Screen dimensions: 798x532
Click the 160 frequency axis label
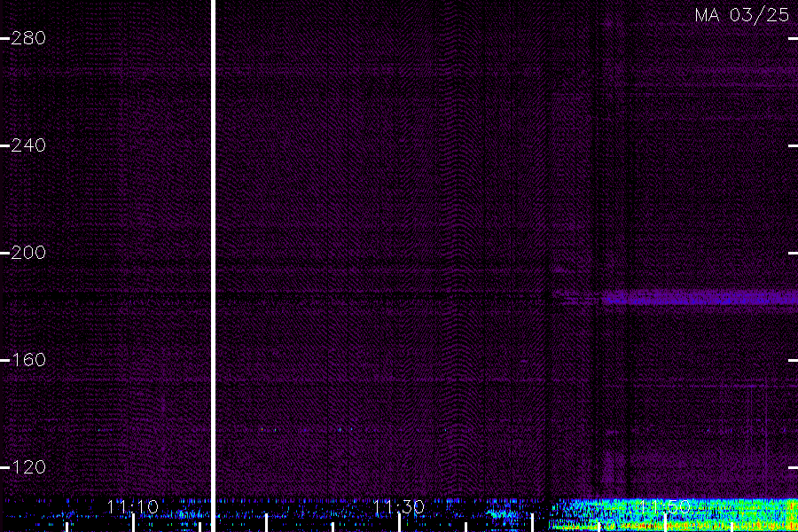click(28, 361)
